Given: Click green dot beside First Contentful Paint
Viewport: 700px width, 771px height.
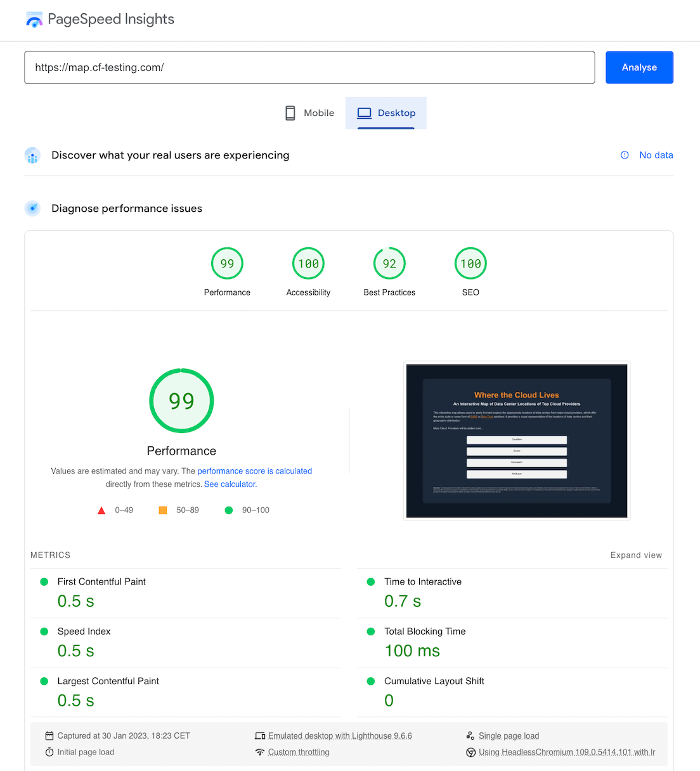Looking at the screenshot, I should (44, 582).
